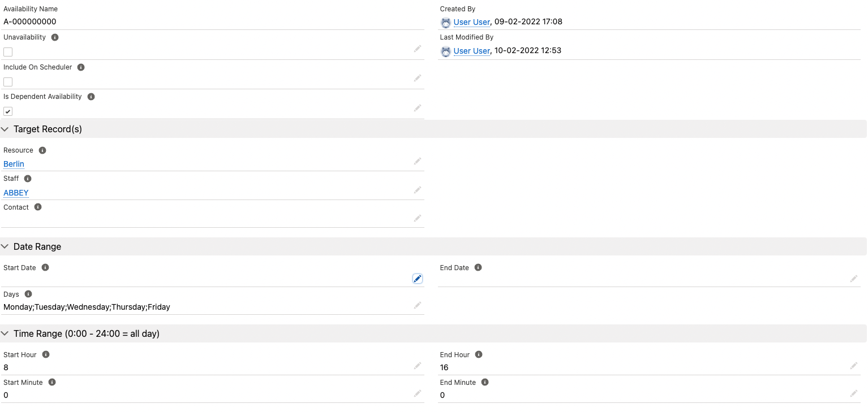Collapse the Target Record(s) section

pyautogui.click(x=5, y=129)
